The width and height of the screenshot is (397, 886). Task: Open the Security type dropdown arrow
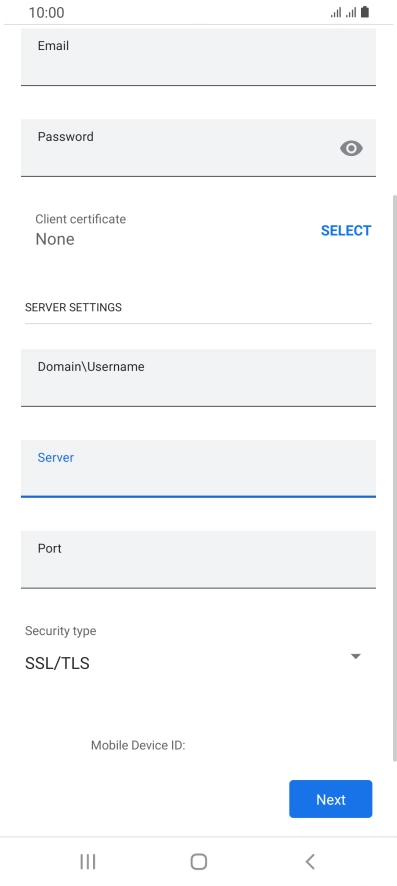tap(355, 657)
